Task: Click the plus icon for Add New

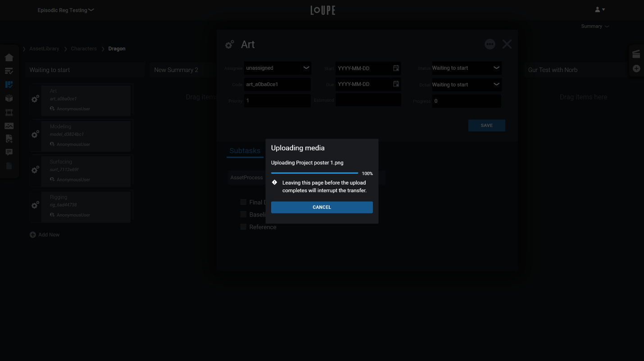Action: 33,235
